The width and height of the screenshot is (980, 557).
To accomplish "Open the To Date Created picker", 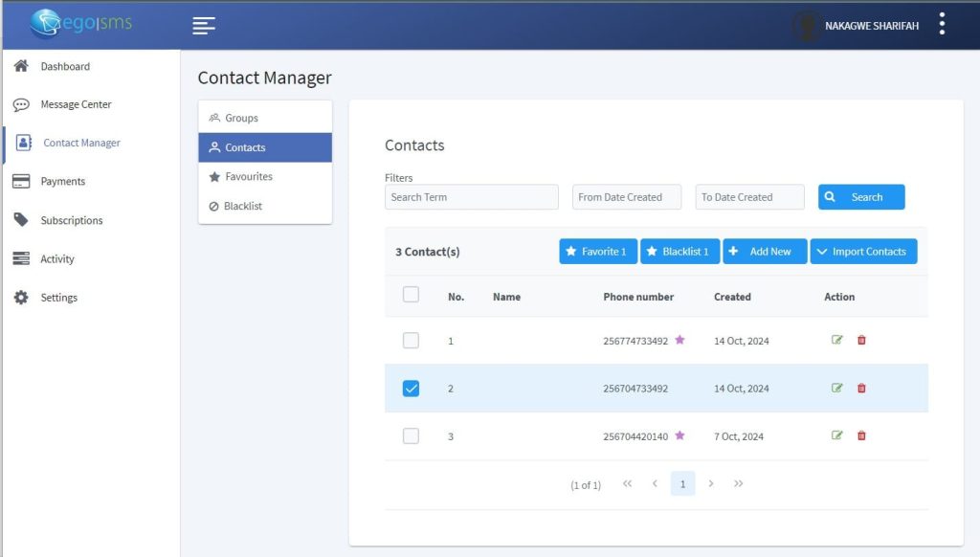I will (x=749, y=197).
